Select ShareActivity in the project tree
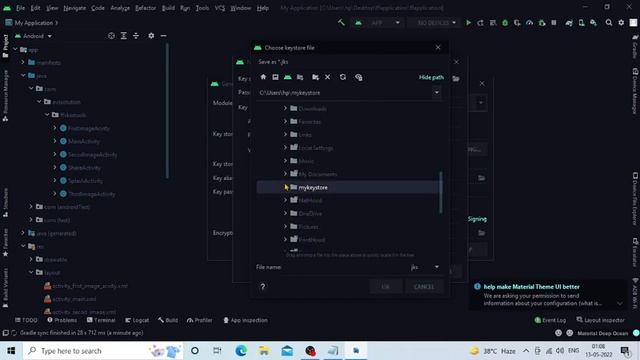 click(84, 168)
